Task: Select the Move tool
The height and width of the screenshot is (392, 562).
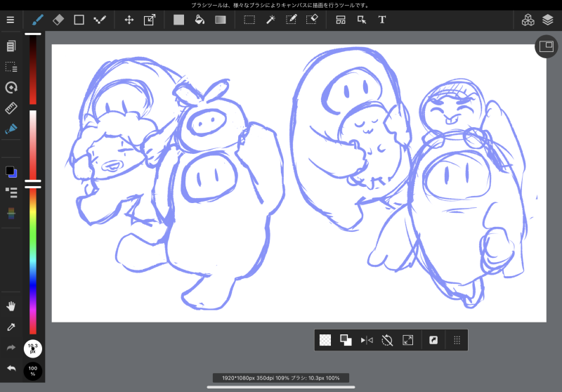Action: tap(129, 20)
